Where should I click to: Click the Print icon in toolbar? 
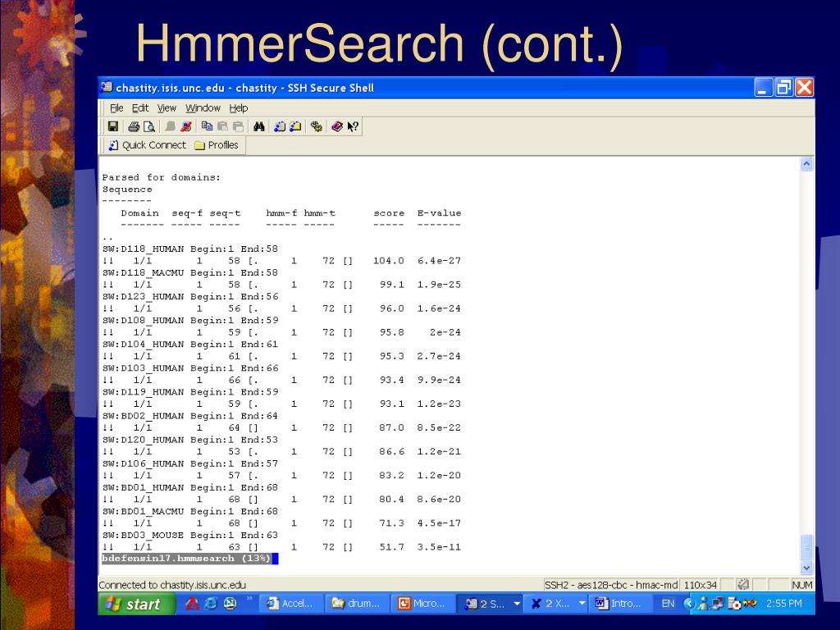click(134, 126)
